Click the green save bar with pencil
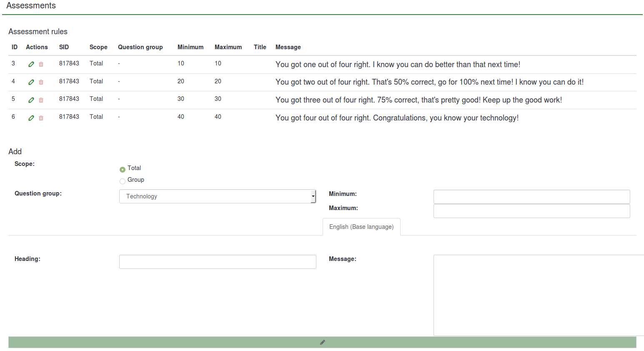 pos(322,342)
